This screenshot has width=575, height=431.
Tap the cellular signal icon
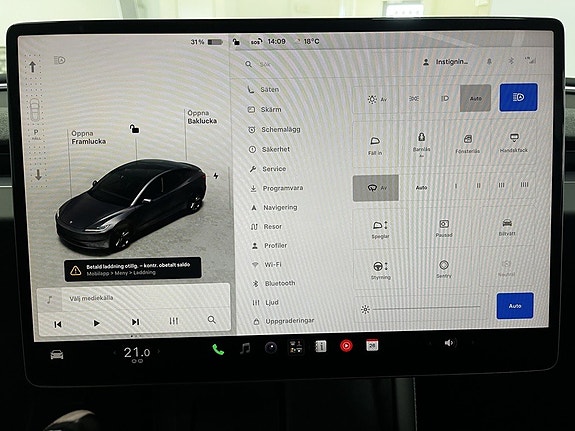click(x=530, y=60)
